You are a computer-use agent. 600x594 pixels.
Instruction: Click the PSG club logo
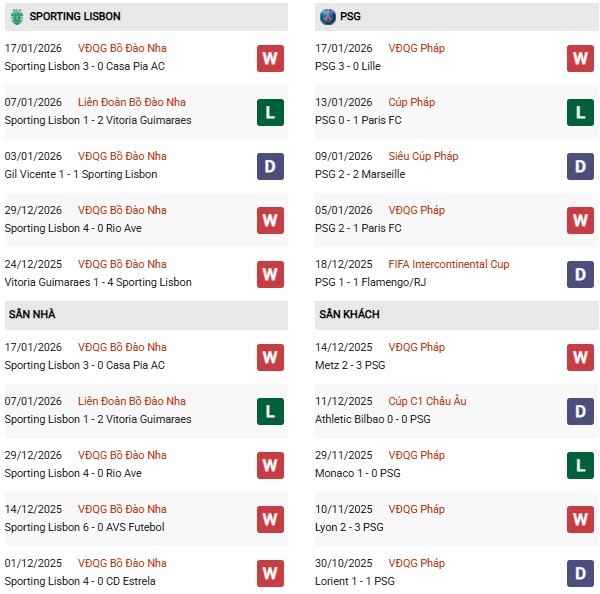tap(328, 17)
